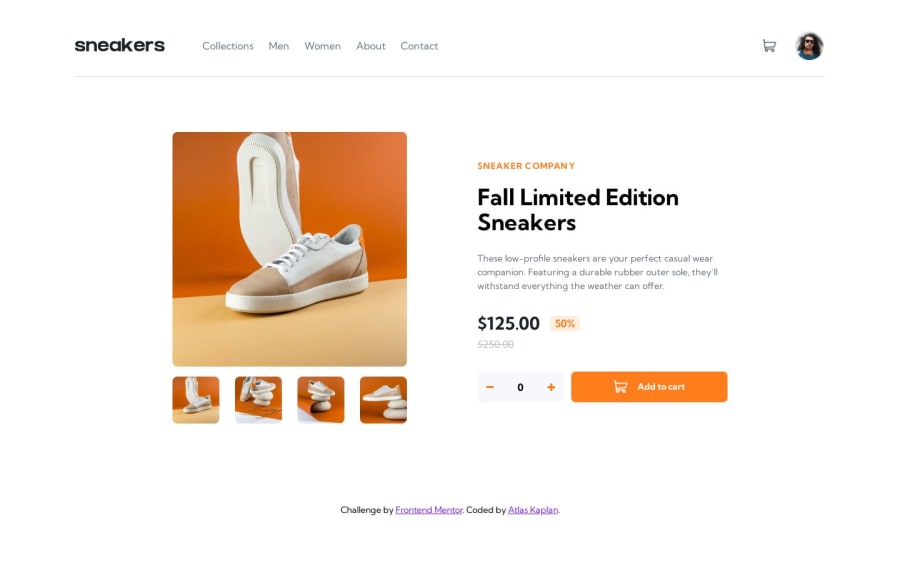Screen dimensions: 900x563
Task: Select the third product thumbnail
Action: tap(321, 400)
